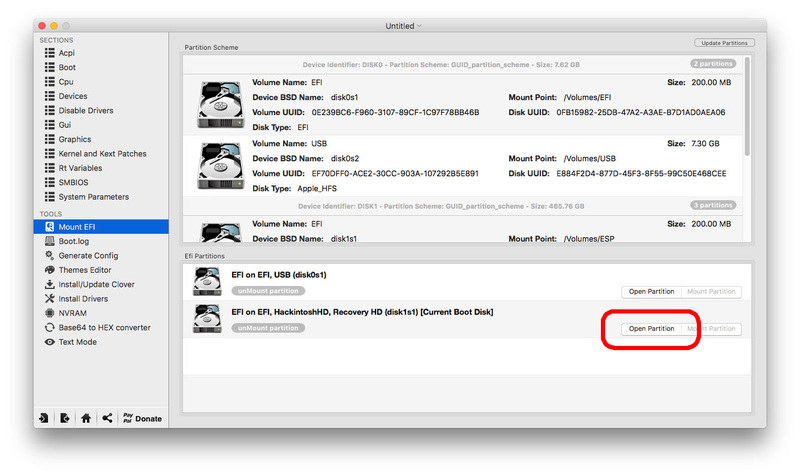The image size is (800, 476).
Task: Launch the Themes Editor tool
Action: click(85, 270)
